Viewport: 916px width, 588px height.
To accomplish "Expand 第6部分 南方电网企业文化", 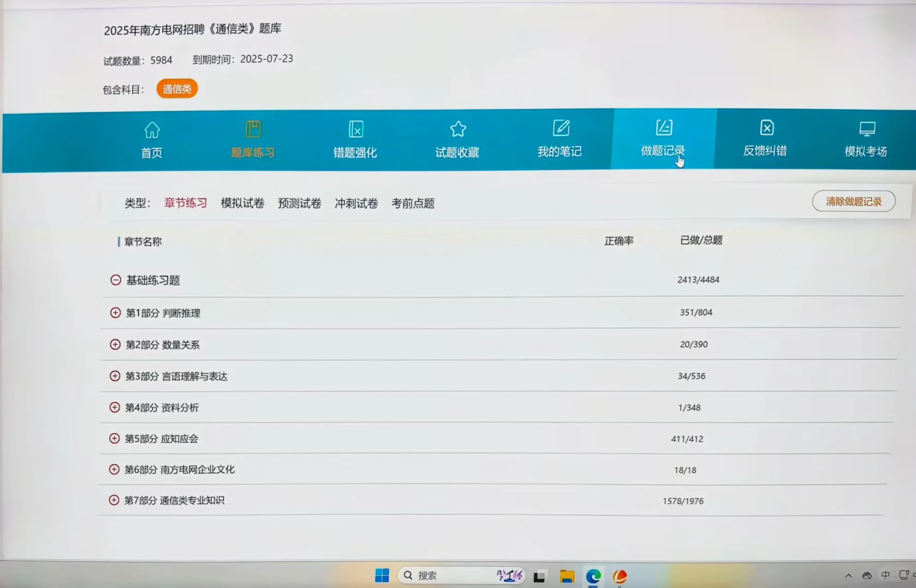I will (x=114, y=469).
